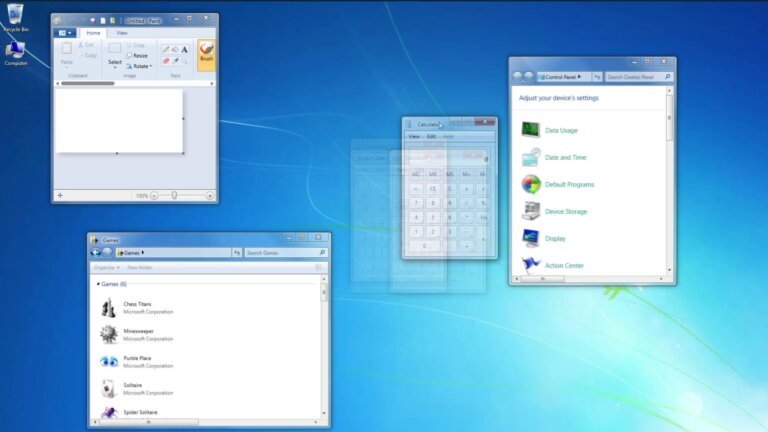
Task: Click refresh button in Games address bar
Action: 237,253
